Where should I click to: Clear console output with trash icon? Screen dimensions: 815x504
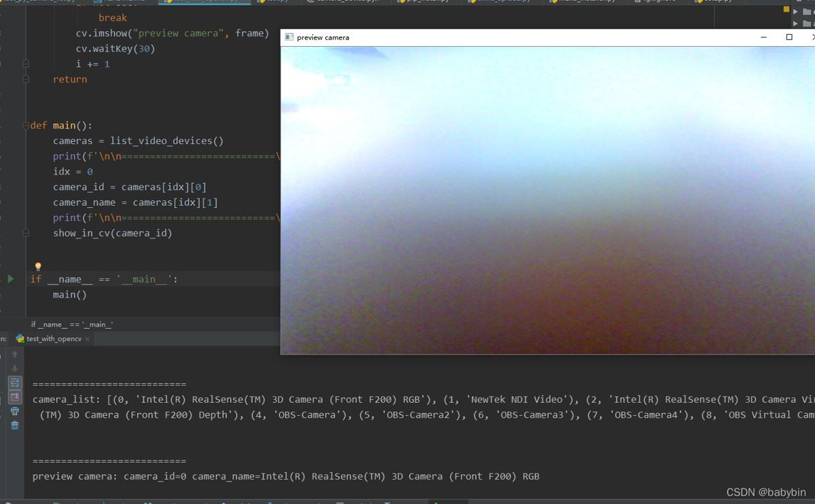click(15, 425)
